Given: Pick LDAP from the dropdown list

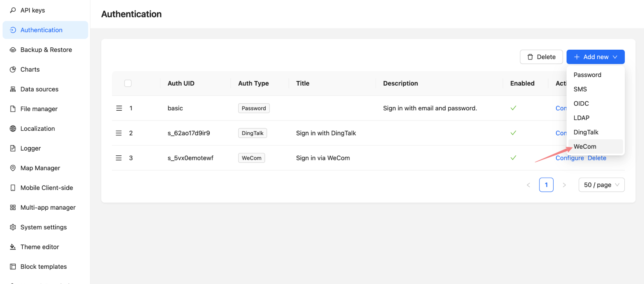Looking at the screenshot, I should 581,118.
